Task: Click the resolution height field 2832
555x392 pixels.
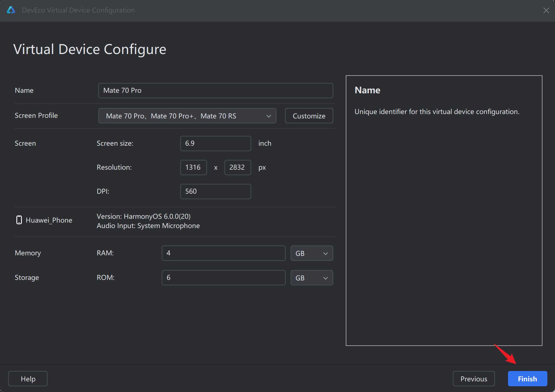Action: click(237, 167)
